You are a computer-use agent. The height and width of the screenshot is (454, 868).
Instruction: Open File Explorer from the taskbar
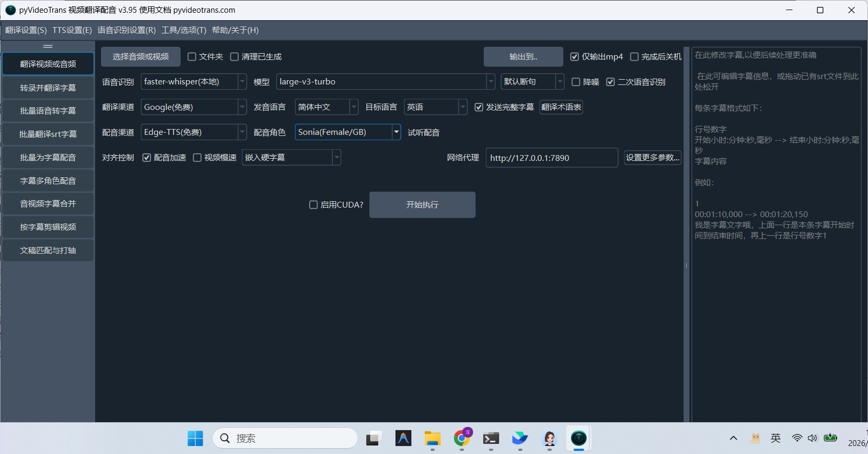[433, 439]
